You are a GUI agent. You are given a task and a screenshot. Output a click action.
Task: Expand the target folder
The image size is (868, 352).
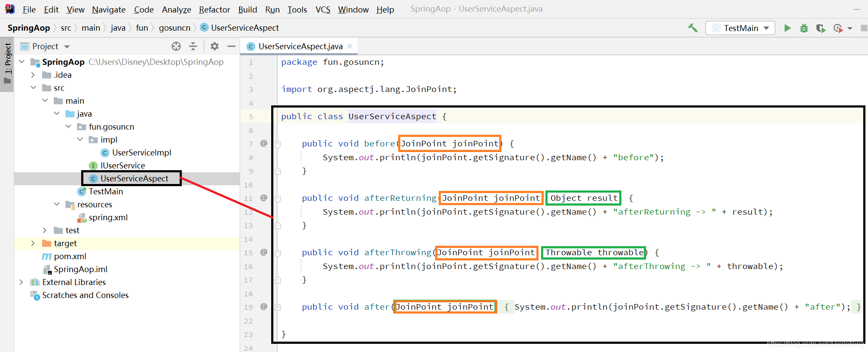click(x=33, y=243)
